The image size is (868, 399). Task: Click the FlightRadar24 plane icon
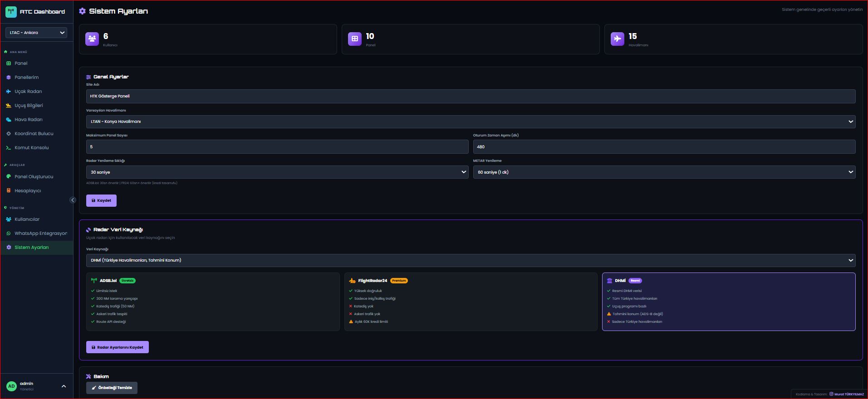point(352,281)
